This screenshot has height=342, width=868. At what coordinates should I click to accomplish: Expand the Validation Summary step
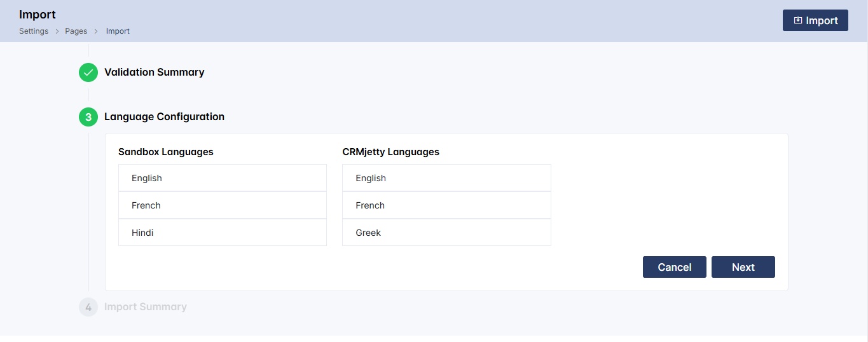[x=155, y=72]
